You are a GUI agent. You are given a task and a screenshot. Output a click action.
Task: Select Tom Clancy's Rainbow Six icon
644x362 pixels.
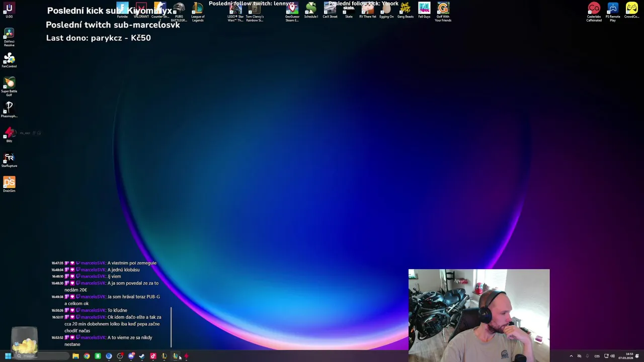click(x=255, y=12)
